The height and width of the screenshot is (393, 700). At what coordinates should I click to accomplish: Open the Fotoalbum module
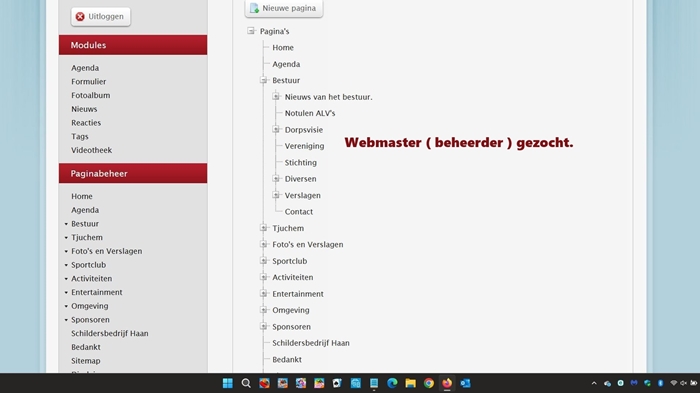point(91,95)
